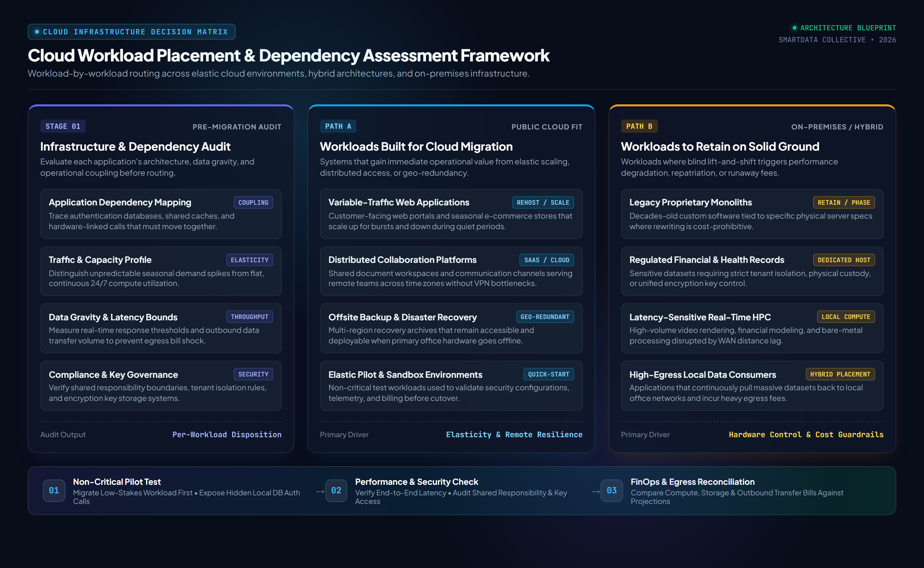Image resolution: width=924 pixels, height=568 pixels.
Task: Click the PUBLIC CLOUD FIT label
Action: tap(547, 127)
